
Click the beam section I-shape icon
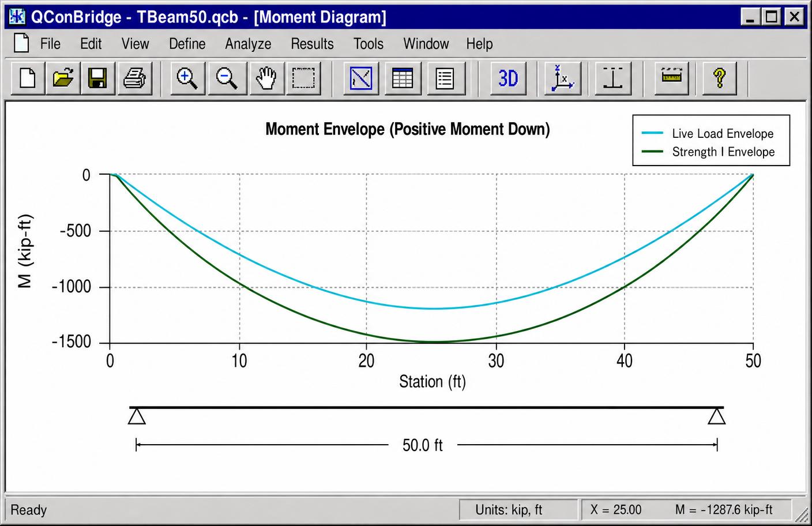point(612,78)
